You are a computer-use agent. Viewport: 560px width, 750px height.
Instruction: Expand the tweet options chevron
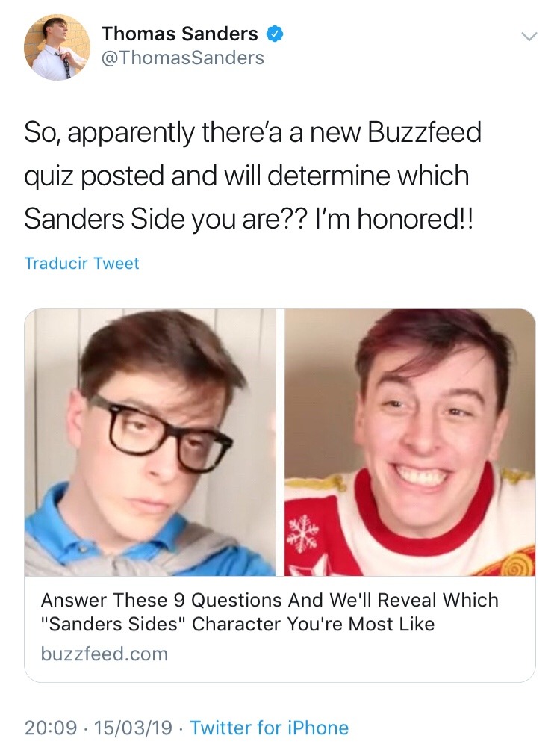pyautogui.click(x=529, y=37)
